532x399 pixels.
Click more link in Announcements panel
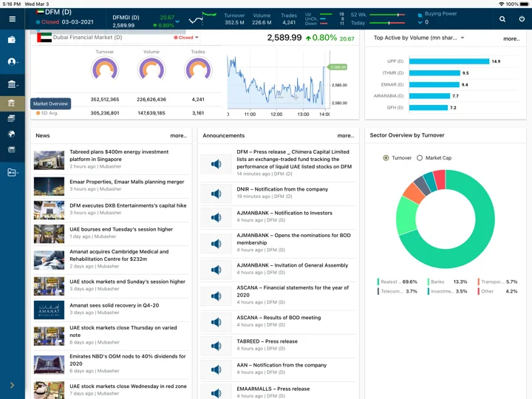click(345, 135)
